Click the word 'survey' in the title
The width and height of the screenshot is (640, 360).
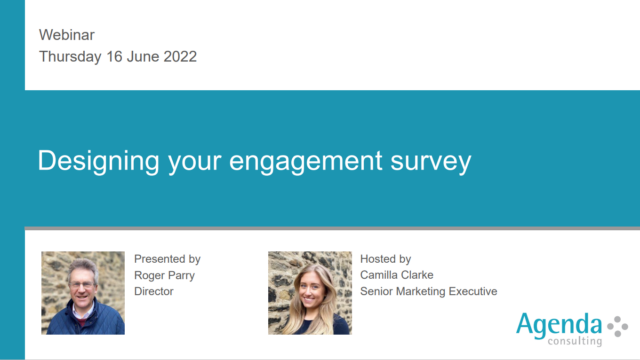[x=431, y=161]
